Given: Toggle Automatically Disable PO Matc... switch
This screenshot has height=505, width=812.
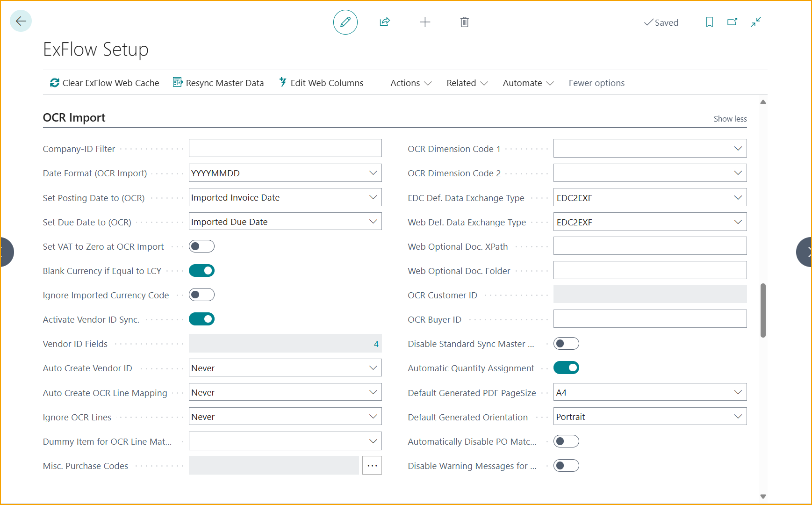Looking at the screenshot, I should click(x=566, y=441).
